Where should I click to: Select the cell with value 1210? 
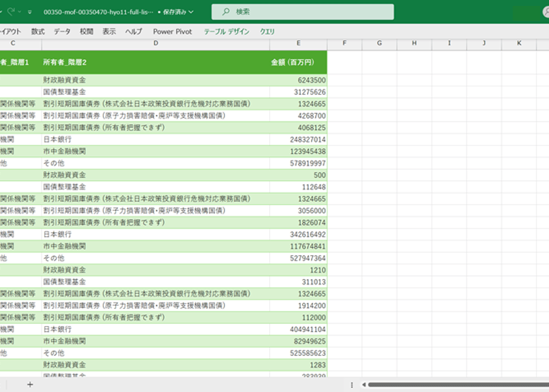point(298,270)
